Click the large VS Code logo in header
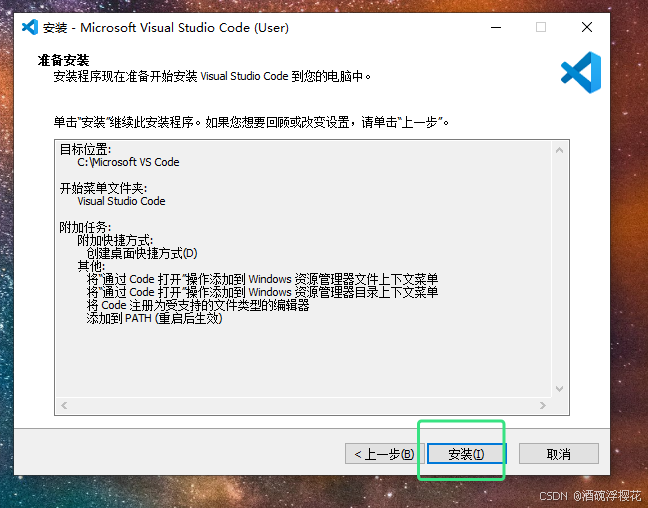Viewport: 648px width, 508px height. tap(581, 73)
